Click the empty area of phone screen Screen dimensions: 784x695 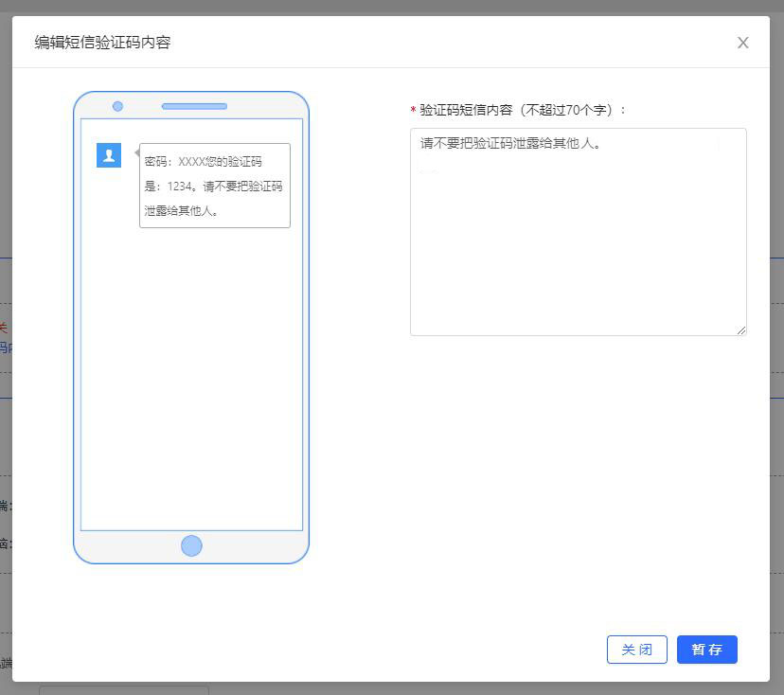click(x=191, y=379)
